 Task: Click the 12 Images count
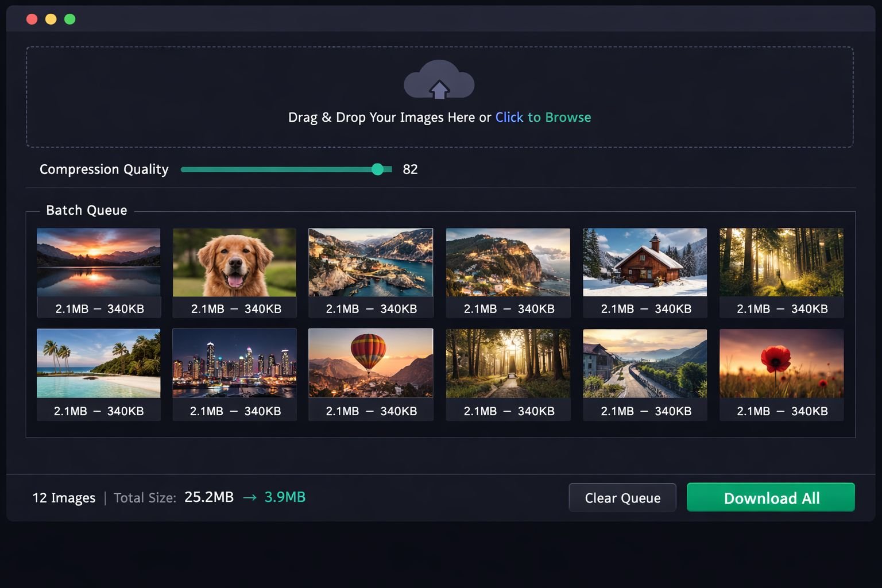pyautogui.click(x=64, y=497)
